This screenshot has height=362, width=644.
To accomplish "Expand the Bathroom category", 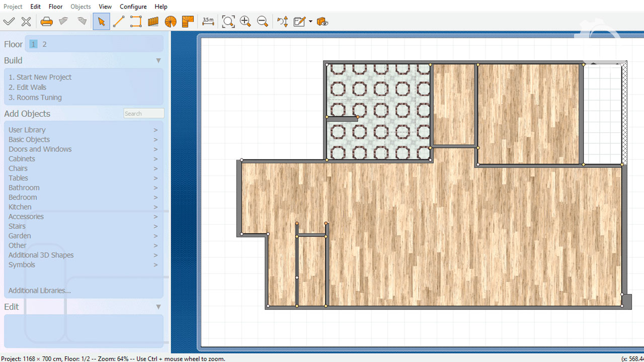I will click(x=83, y=188).
